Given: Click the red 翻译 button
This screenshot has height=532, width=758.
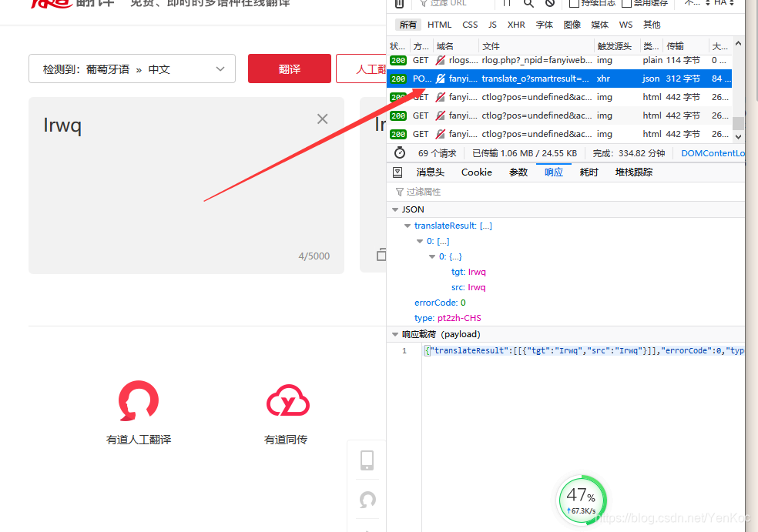Looking at the screenshot, I should pyautogui.click(x=290, y=69).
